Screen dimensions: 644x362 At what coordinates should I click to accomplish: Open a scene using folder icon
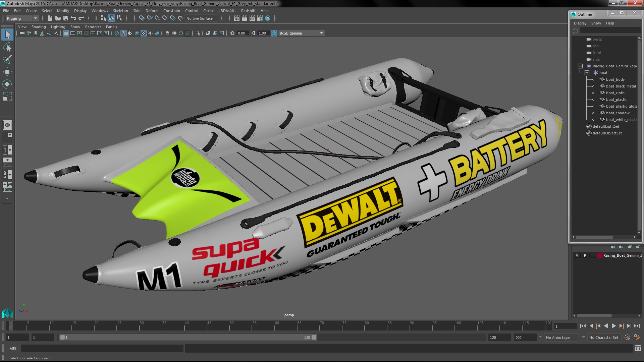(58, 18)
